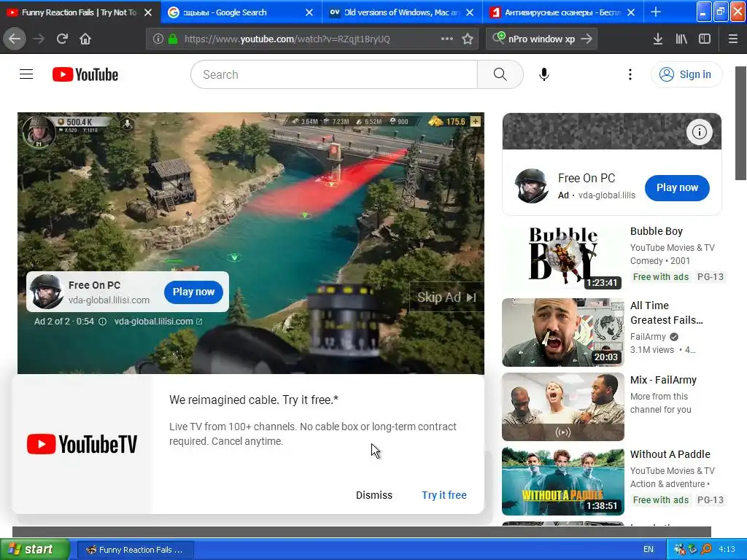
Task: Start voice search with the microphone
Action: point(544,74)
